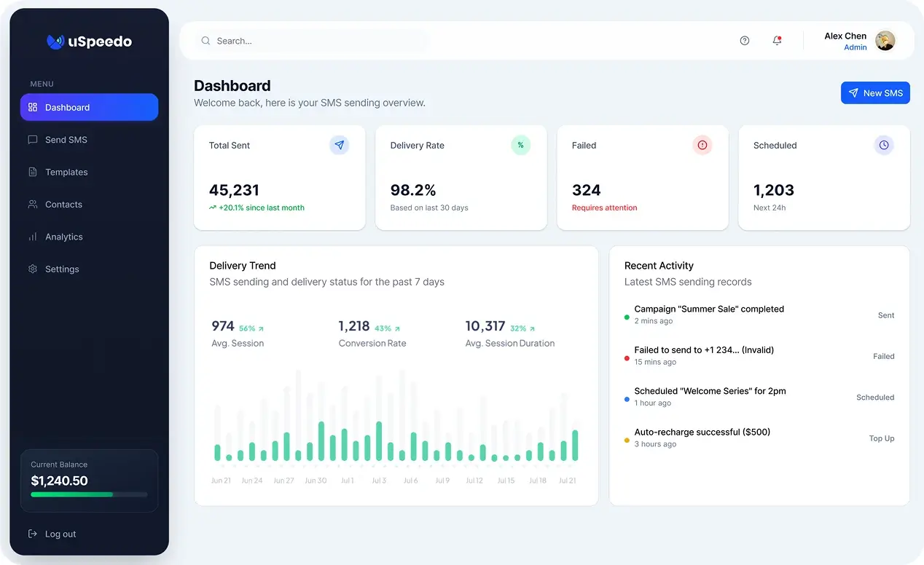The image size is (924, 565).
Task: Click the paper plane icon on Total Sent card
Action: click(339, 145)
